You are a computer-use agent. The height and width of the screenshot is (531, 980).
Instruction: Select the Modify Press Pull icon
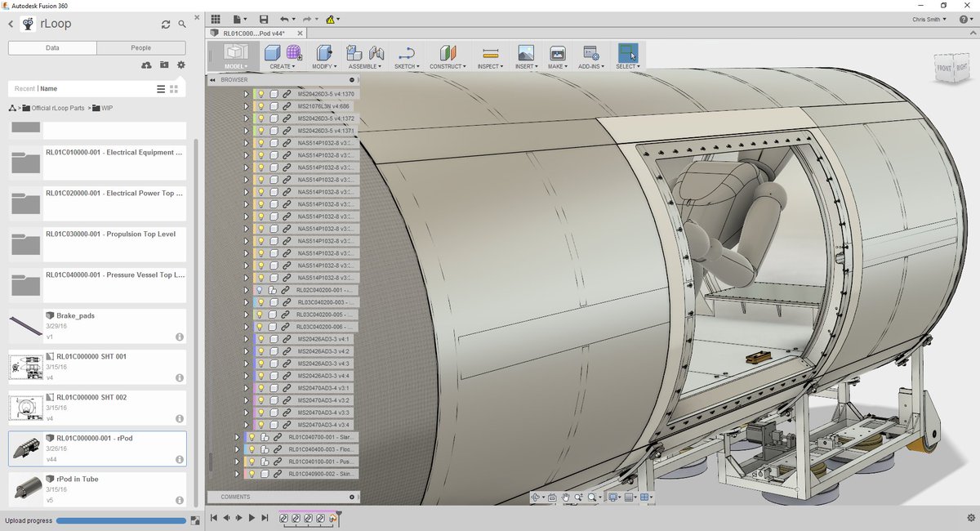pyautogui.click(x=324, y=53)
